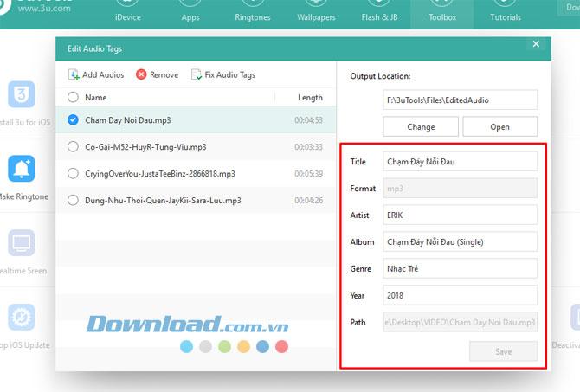
Task: Open the iOS Update icon
Action: tap(21, 318)
